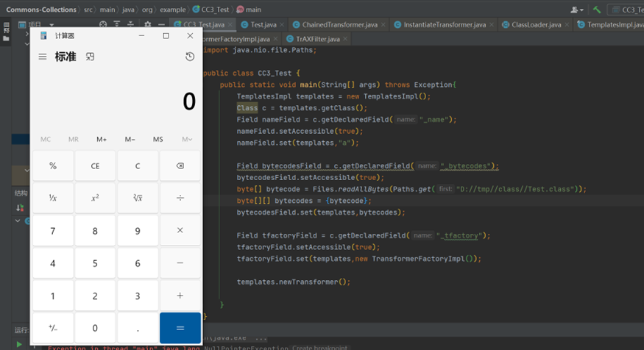This screenshot has height=350, width=644.
Task: Click the number 7 key
Action: point(53,231)
